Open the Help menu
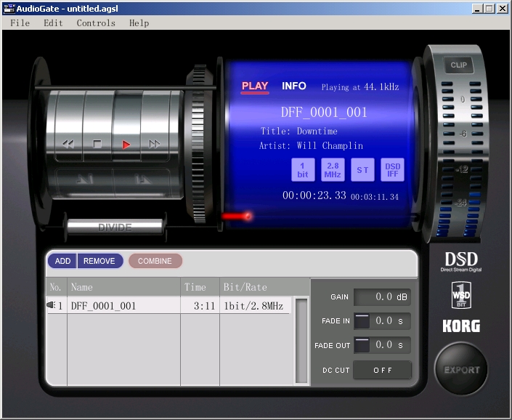The width and height of the screenshot is (512, 420). tap(139, 23)
